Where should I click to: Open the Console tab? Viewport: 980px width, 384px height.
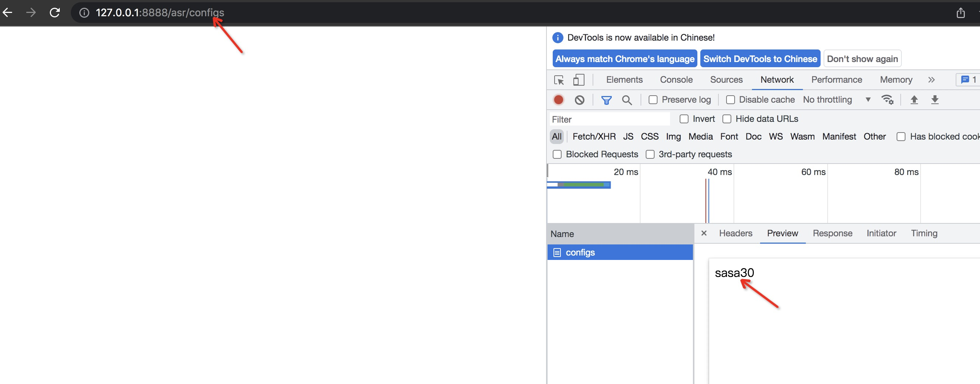tap(676, 80)
